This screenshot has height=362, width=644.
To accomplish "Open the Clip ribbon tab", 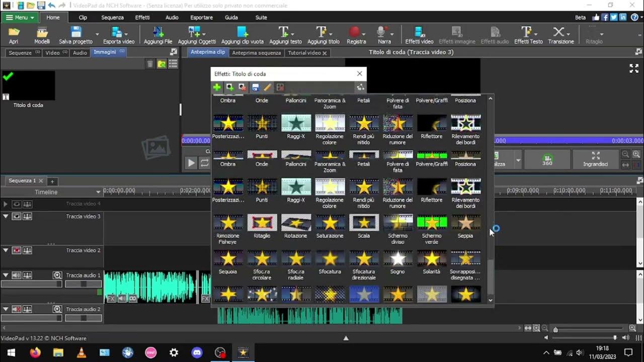I will [x=83, y=17].
